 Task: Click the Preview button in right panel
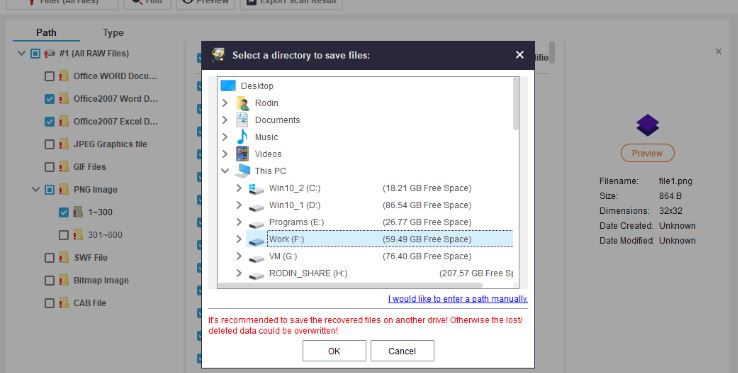[x=647, y=153]
